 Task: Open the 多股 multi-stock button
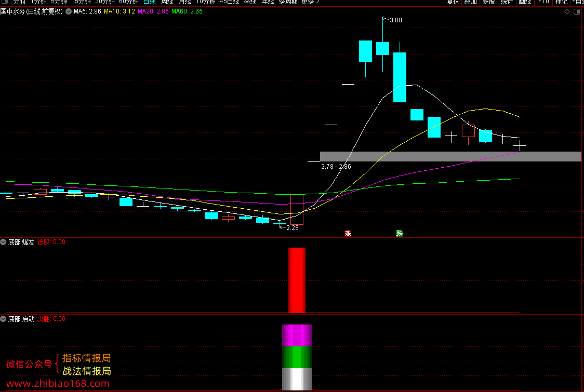[x=488, y=2]
